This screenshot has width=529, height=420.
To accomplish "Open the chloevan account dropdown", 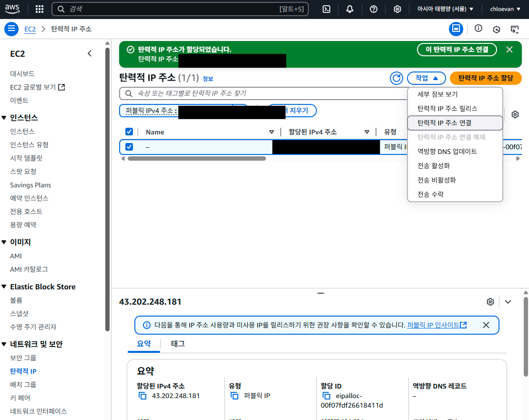I will tap(505, 9).
